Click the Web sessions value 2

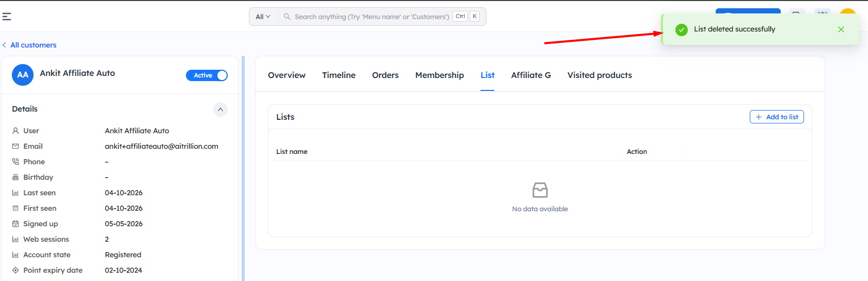point(107,239)
